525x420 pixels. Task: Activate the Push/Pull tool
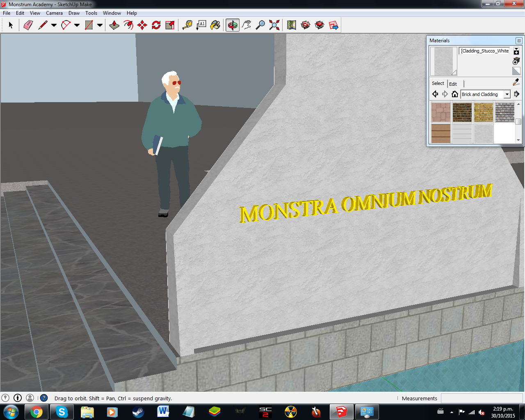coord(114,25)
